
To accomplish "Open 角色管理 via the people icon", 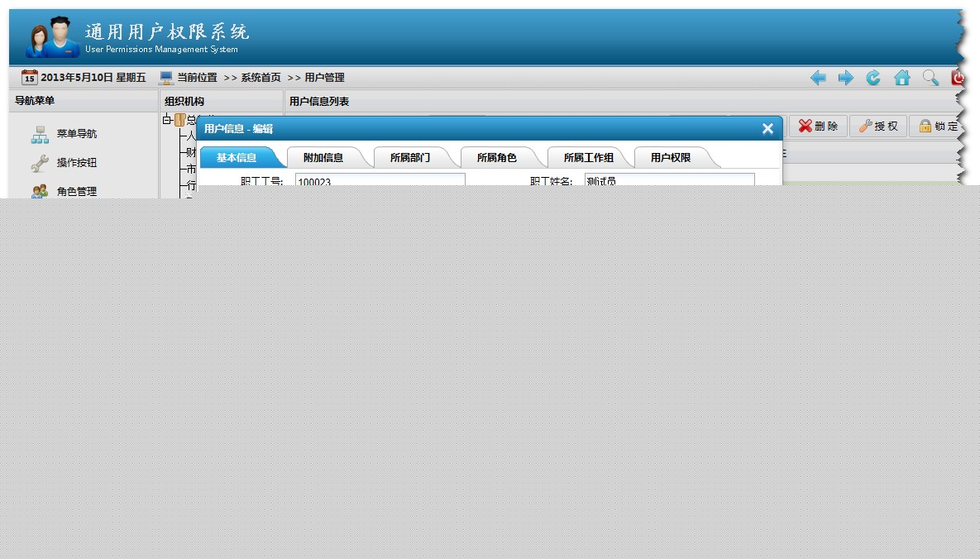I will [x=39, y=190].
